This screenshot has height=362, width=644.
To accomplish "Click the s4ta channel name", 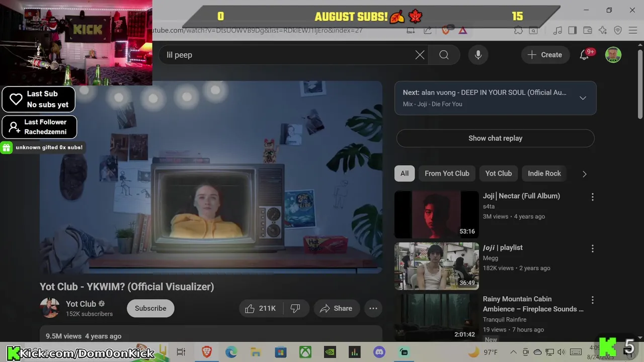I will [x=489, y=206].
